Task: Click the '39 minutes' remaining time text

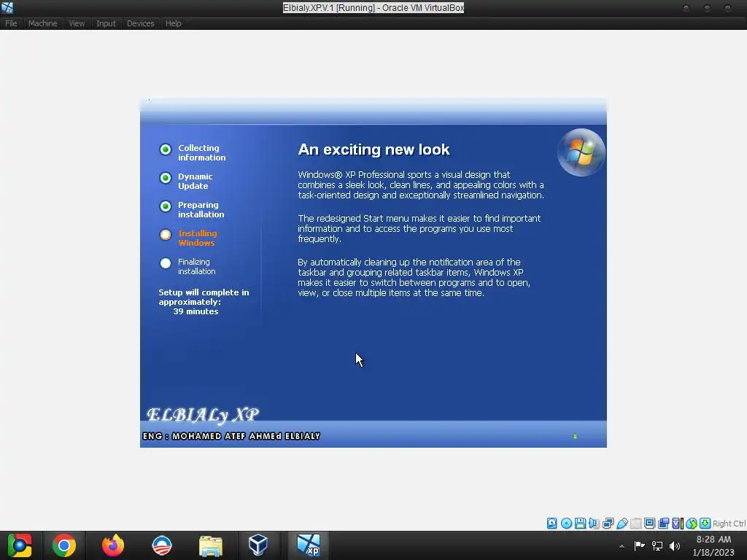Action: coord(196,311)
